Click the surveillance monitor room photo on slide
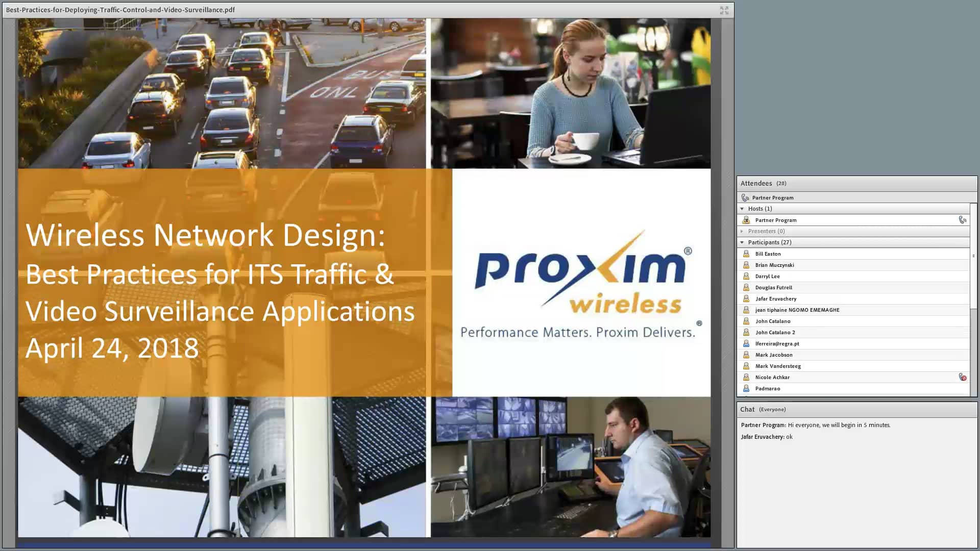The image size is (980, 551). [571, 467]
